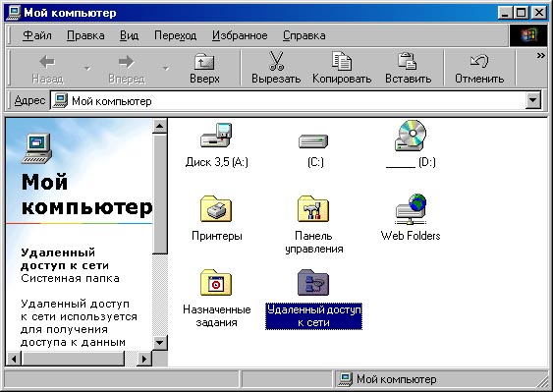Expand the address bar dropdown arrow
This screenshot has height=392, width=553.
pos(532,101)
